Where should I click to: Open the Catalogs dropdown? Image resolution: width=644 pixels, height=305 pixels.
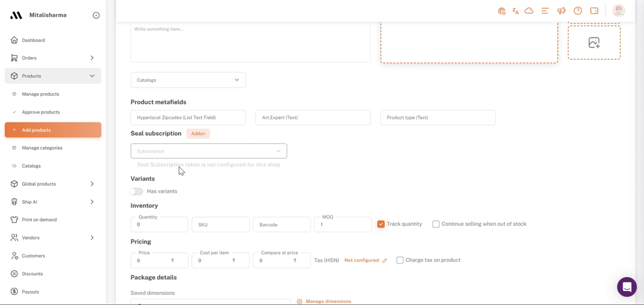tap(188, 80)
